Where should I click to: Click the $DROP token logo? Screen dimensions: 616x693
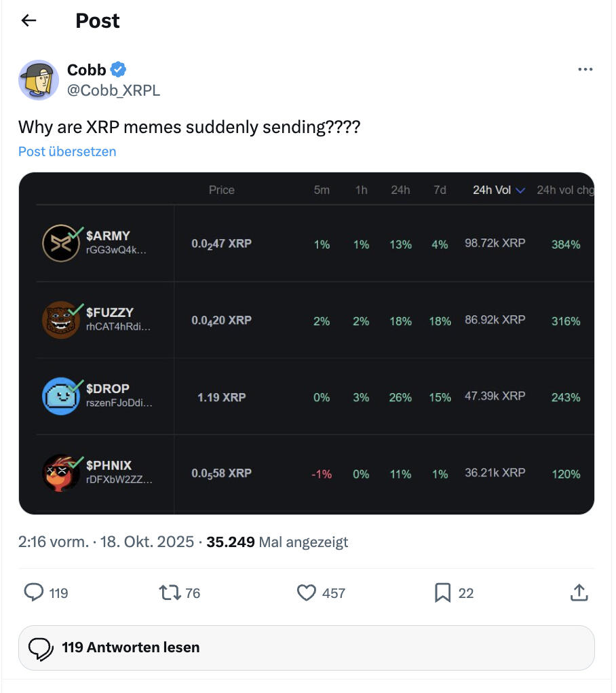tap(60, 396)
